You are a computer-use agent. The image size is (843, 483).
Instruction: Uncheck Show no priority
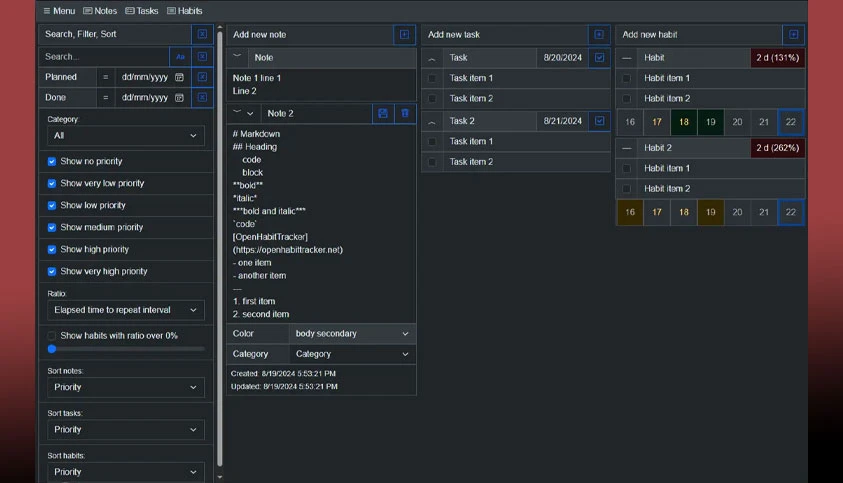(52, 161)
